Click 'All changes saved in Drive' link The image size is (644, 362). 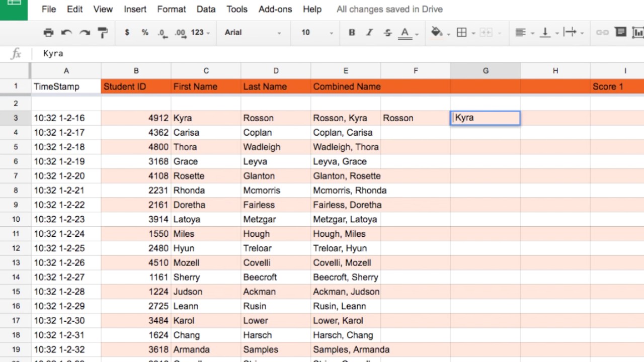coord(389,9)
